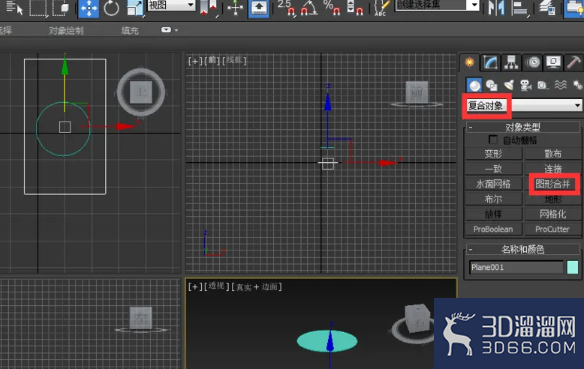The height and width of the screenshot is (369, 584).
Task: Activate Select and Scale tool
Action: [x=135, y=8]
